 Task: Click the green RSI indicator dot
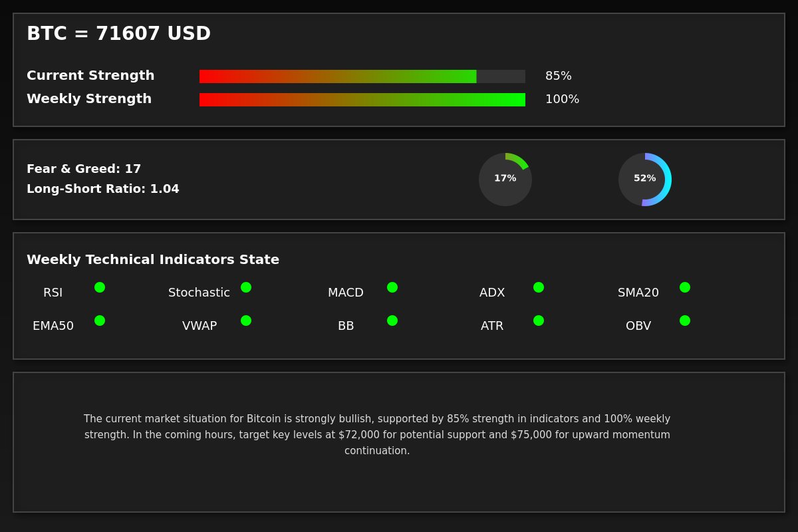(100, 287)
